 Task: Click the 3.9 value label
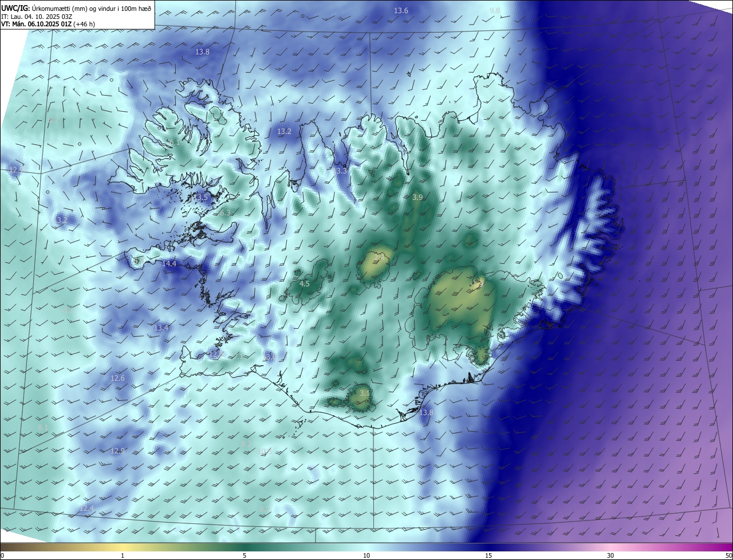pyautogui.click(x=417, y=197)
